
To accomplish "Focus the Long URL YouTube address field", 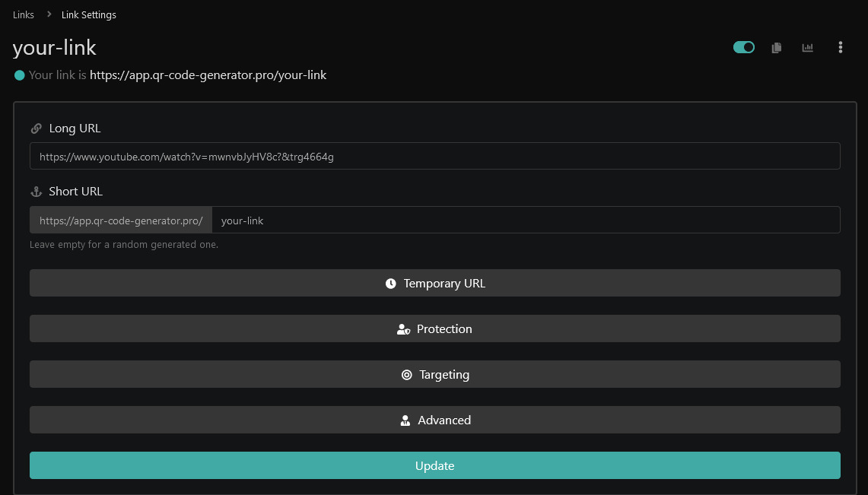I will pos(434,157).
